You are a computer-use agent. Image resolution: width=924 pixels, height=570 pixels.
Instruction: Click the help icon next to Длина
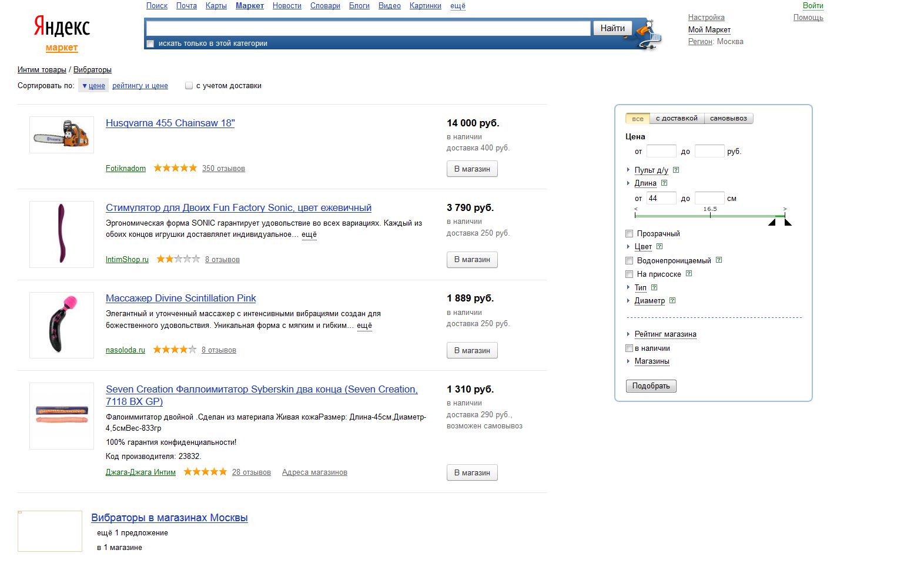click(x=664, y=183)
